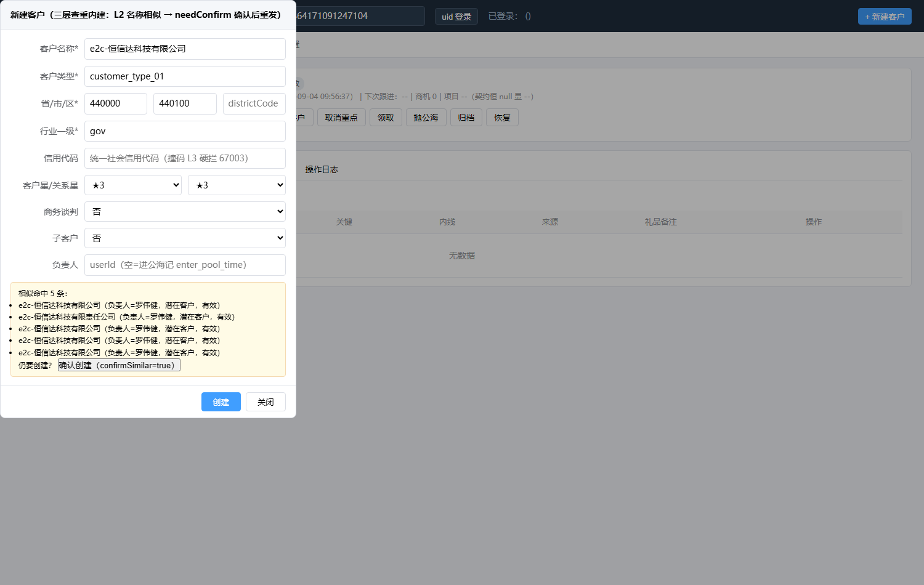Open the 关系星 star rating dropdown

coord(237,185)
